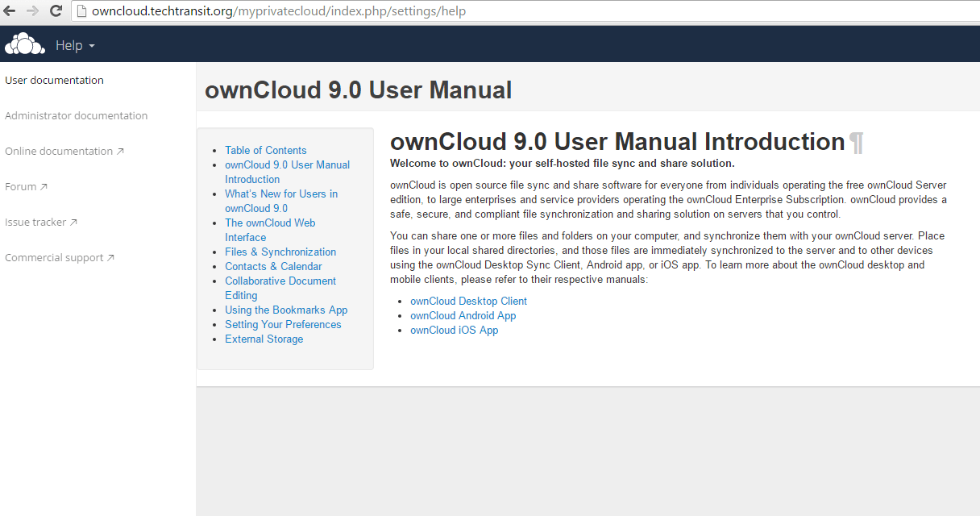The height and width of the screenshot is (516, 980).
Task: Open Administrator documentation in sidebar
Action: [77, 115]
